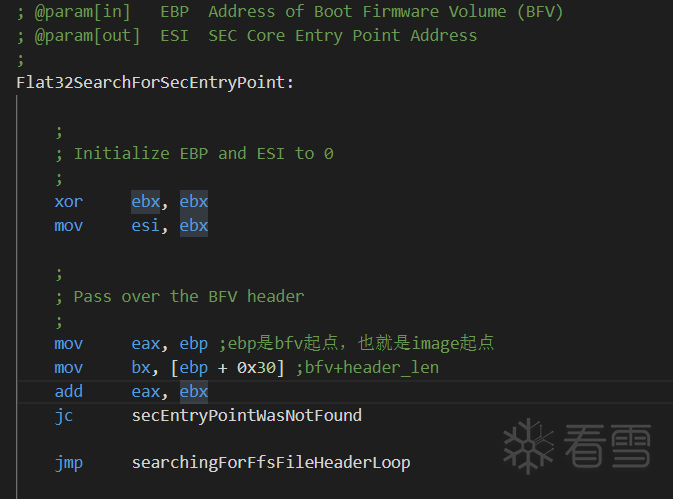
Task: Click the snowflake watermark logo
Action: (x=527, y=446)
